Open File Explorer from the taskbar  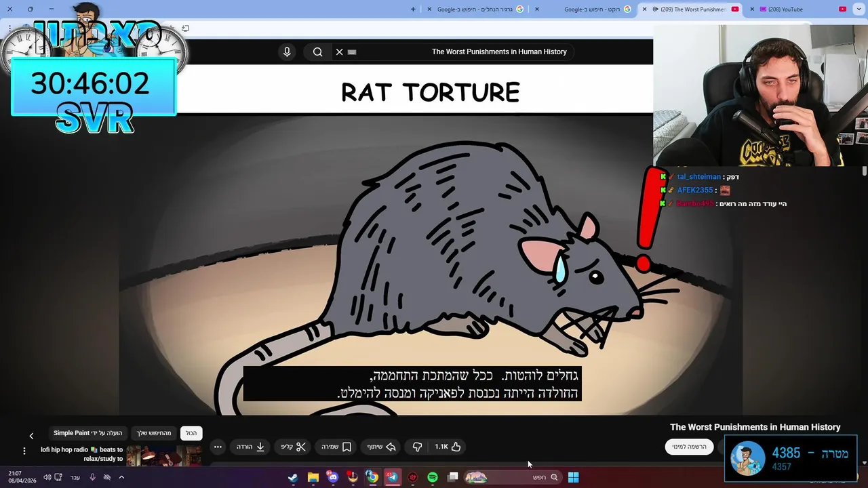point(313,477)
